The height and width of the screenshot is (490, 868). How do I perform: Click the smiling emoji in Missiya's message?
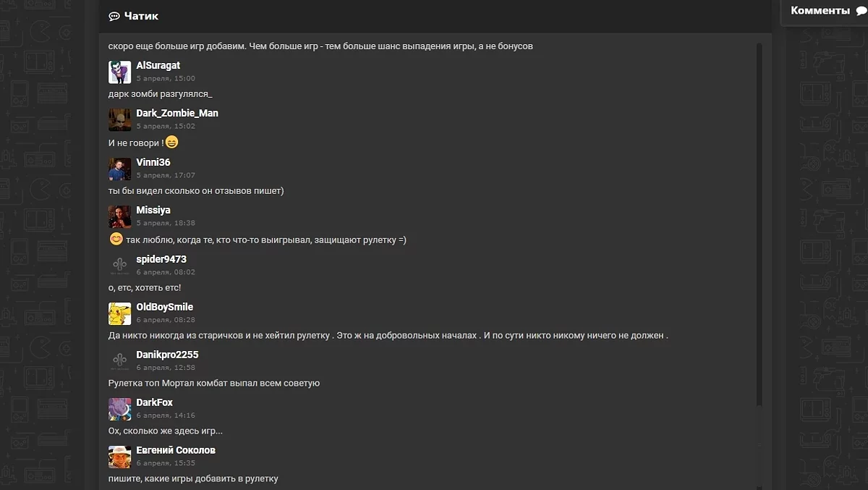point(116,239)
